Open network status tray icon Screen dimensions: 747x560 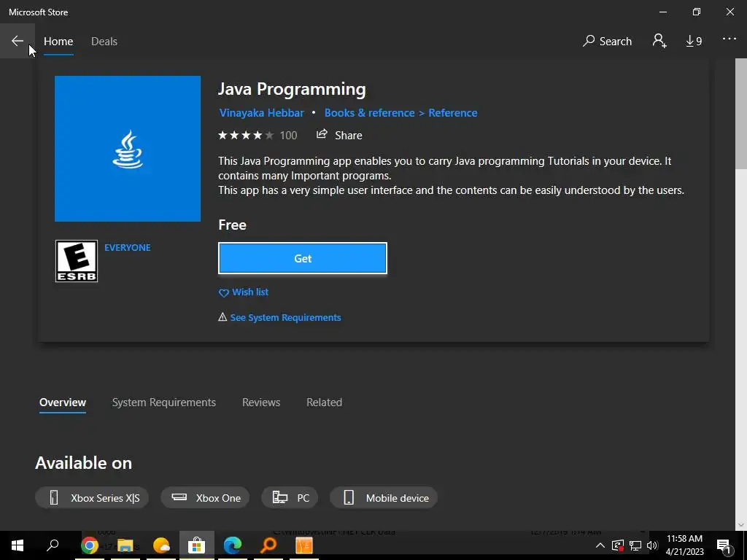[635, 545]
